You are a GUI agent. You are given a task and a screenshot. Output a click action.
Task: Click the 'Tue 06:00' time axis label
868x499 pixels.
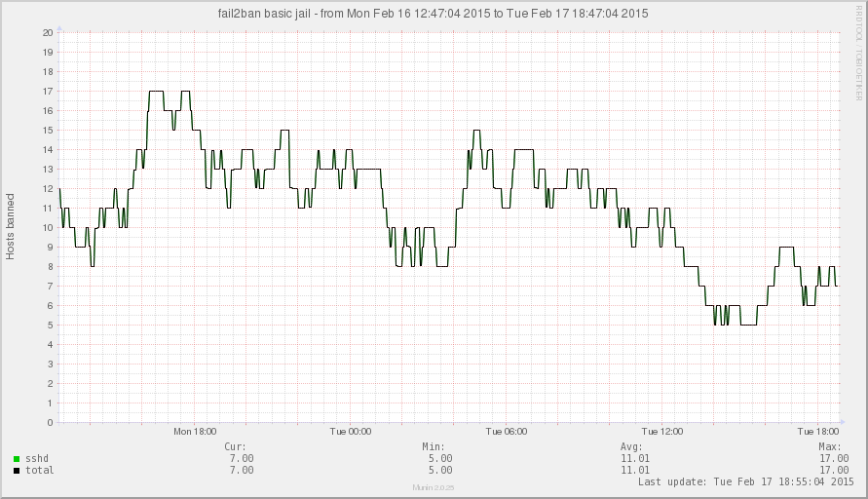[507, 431]
